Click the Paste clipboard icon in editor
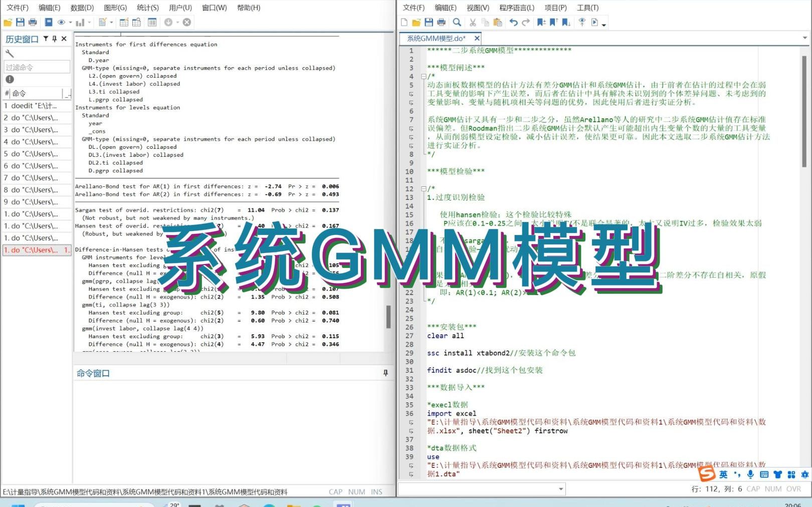 click(x=498, y=22)
